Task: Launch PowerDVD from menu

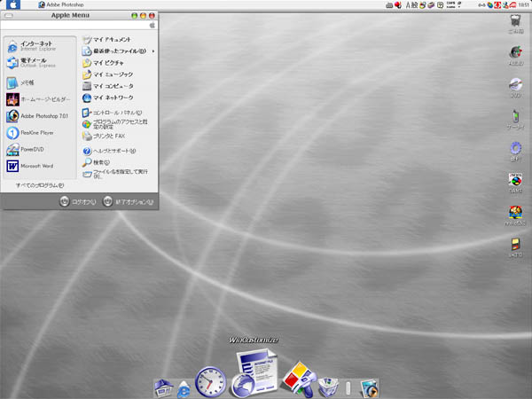Action: (25, 149)
